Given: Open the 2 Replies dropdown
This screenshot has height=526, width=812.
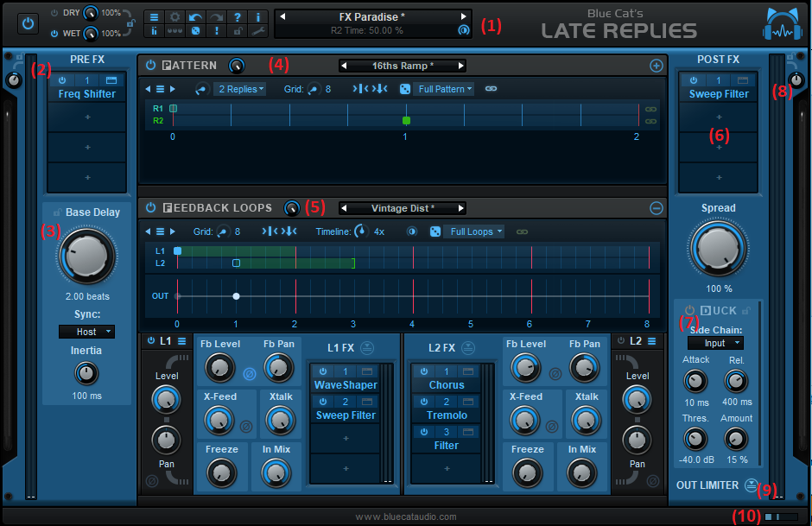Looking at the screenshot, I should [x=240, y=89].
